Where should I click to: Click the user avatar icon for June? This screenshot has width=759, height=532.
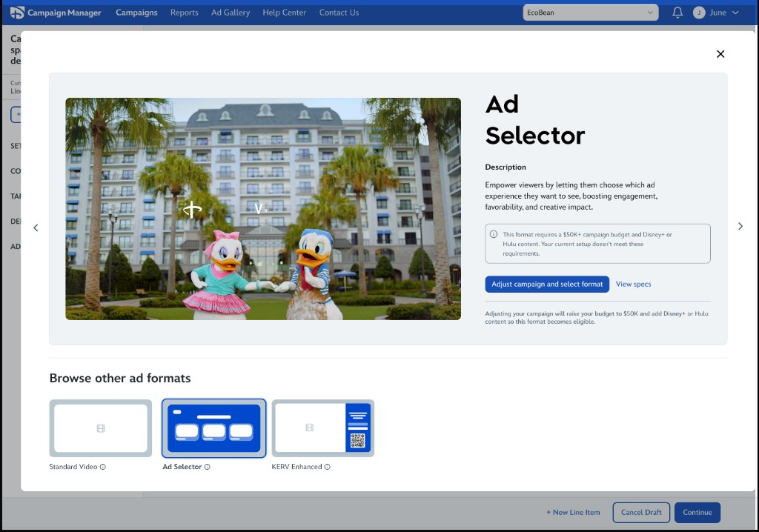pos(698,13)
